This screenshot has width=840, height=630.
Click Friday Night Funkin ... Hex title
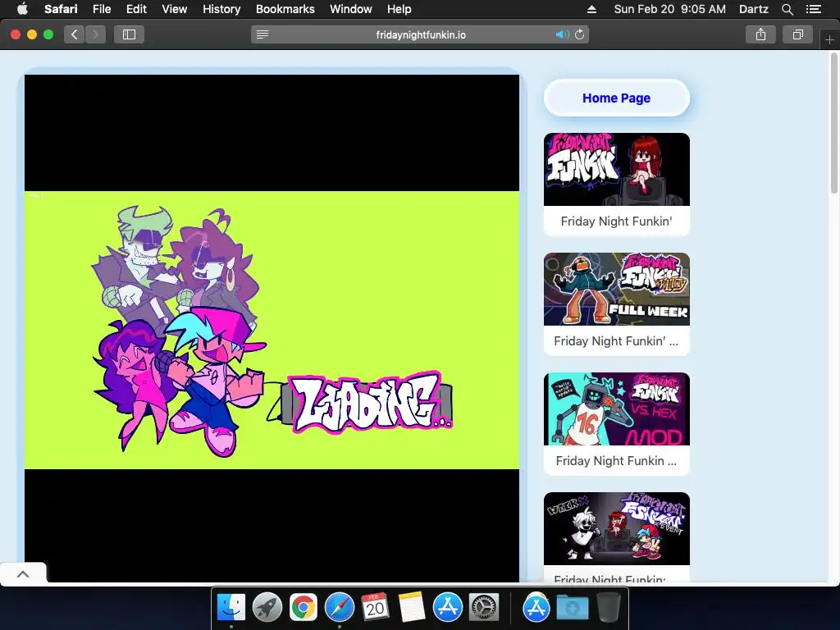coord(616,461)
